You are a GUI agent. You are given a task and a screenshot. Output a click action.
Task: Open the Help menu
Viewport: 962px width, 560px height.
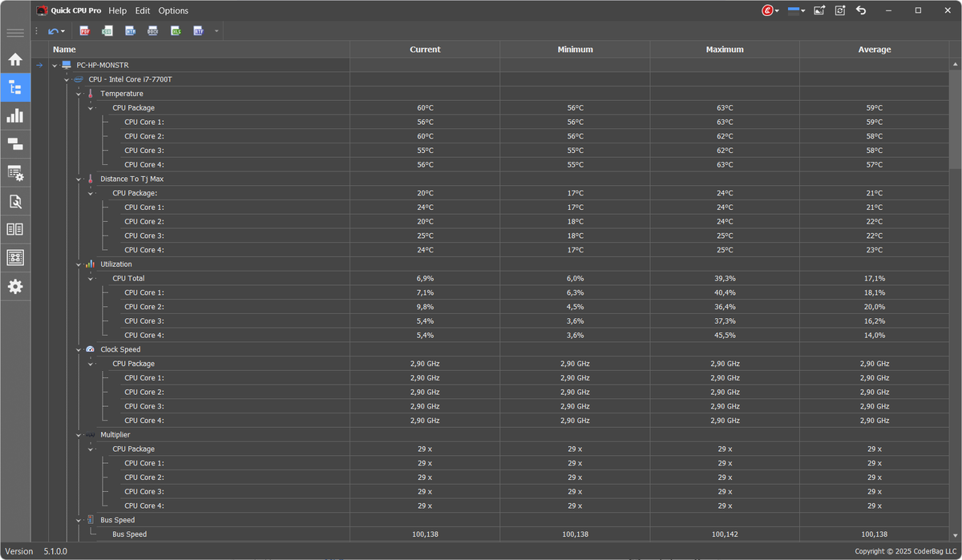pyautogui.click(x=118, y=10)
